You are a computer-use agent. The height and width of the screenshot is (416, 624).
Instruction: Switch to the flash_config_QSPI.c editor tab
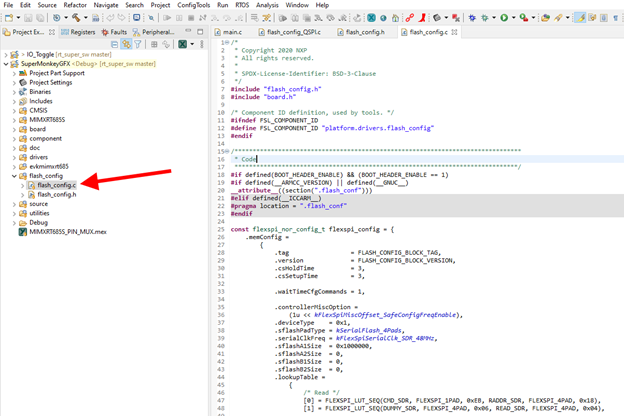pyautogui.click(x=291, y=32)
